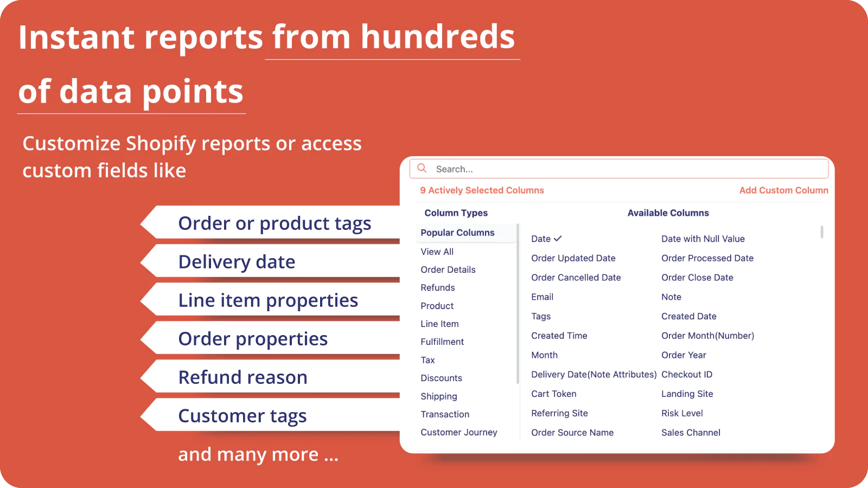Click 9 Actively Selected Columns link
The height and width of the screenshot is (488, 868).
pos(482,190)
